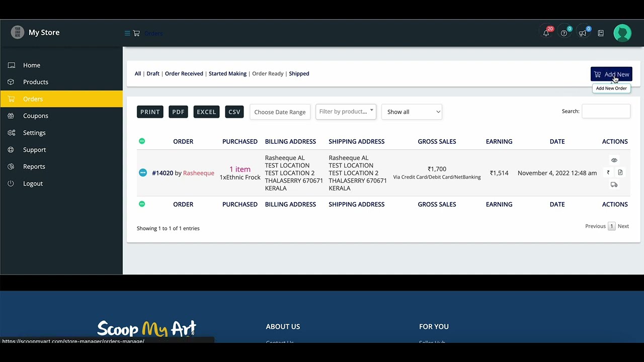Click the rupee payment action icon
Screen dimensions: 644x362
608,172
